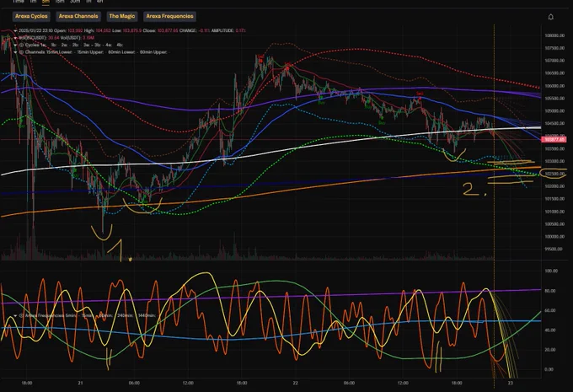Click the 108000.00 price axis label
This screenshot has height=392, width=573.
pyautogui.click(x=554, y=35)
